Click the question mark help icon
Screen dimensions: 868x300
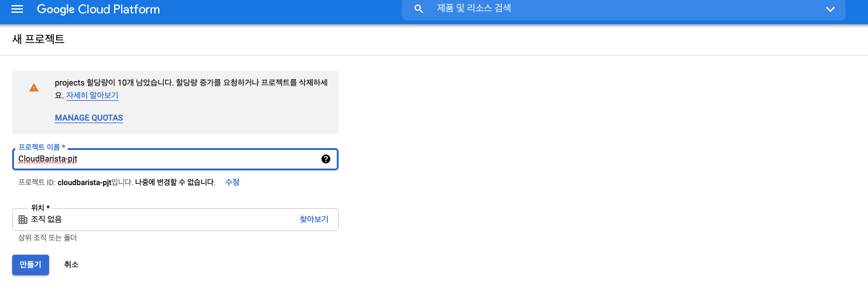point(326,159)
